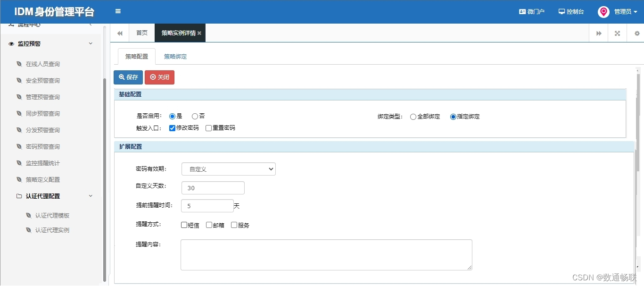Click the 提前提醒时间 input field
The height and width of the screenshot is (286, 644).
coord(207,206)
